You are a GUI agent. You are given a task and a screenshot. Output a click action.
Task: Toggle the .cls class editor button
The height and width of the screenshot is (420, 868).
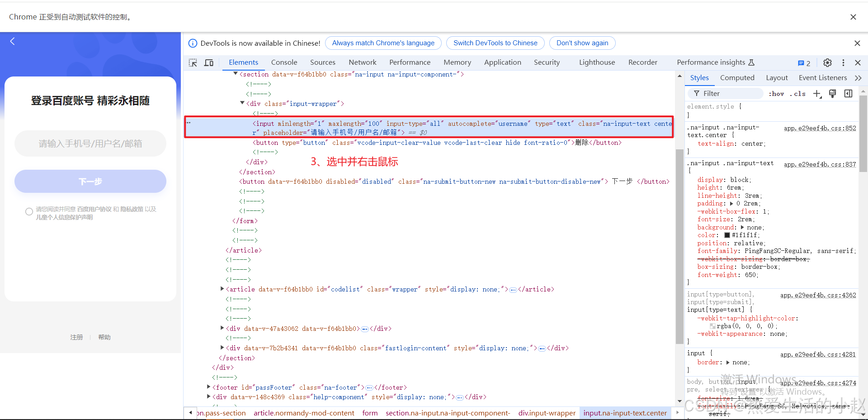[x=798, y=94]
